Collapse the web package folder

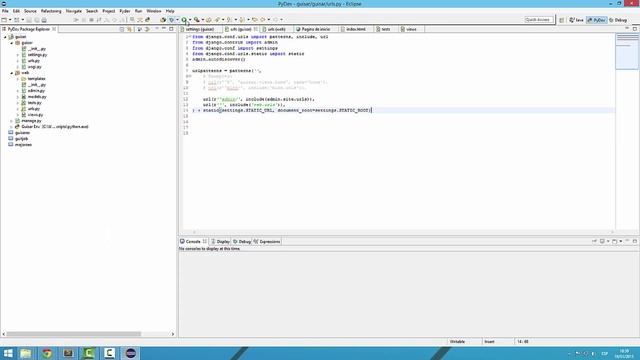(x=11, y=73)
